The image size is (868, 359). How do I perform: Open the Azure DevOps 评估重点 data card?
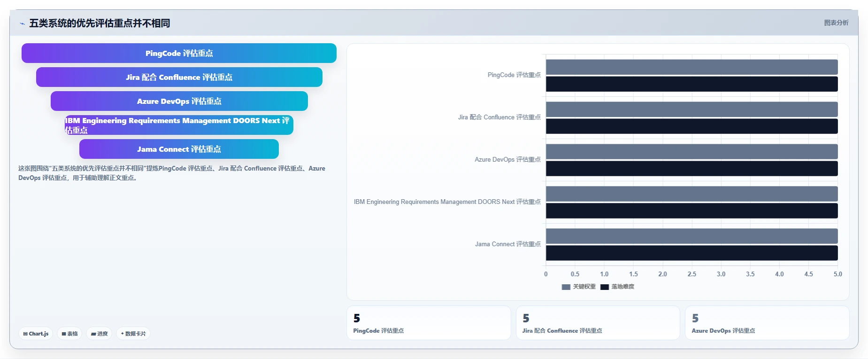pyautogui.click(x=767, y=323)
